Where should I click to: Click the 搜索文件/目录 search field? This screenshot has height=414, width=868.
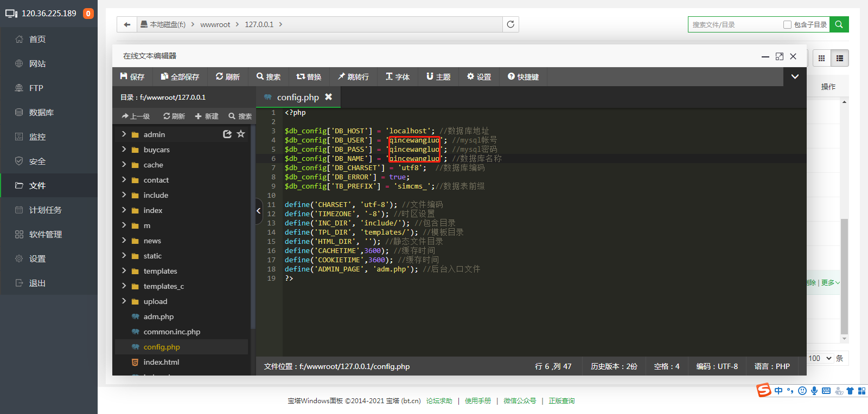pyautogui.click(x=735, y=24)
